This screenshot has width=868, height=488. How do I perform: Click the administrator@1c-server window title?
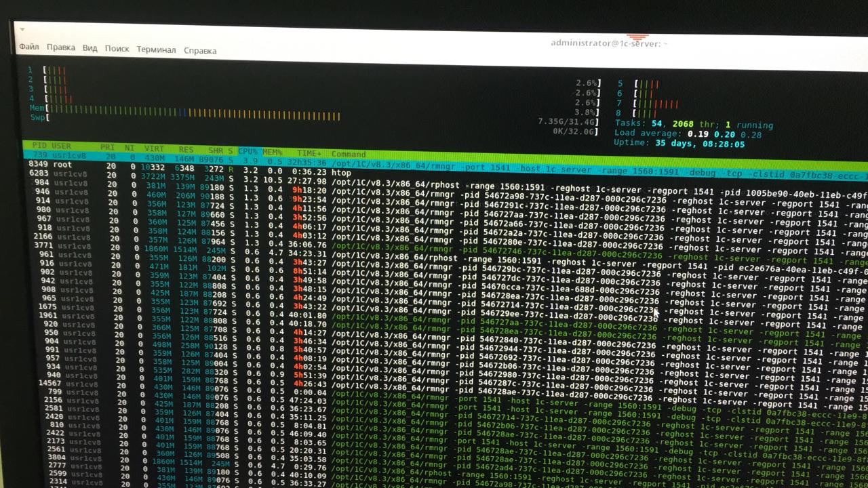(x=609, y=43)
